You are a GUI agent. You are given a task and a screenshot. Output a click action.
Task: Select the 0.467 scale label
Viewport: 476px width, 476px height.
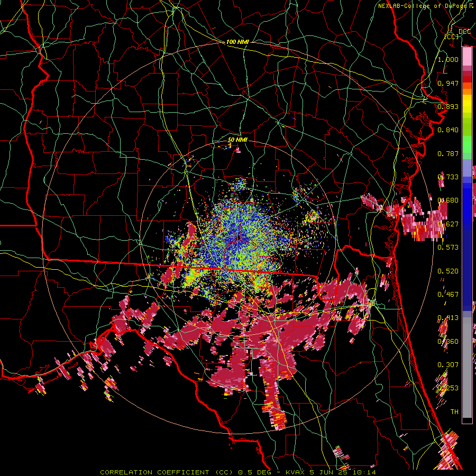[x=448, y=295]
